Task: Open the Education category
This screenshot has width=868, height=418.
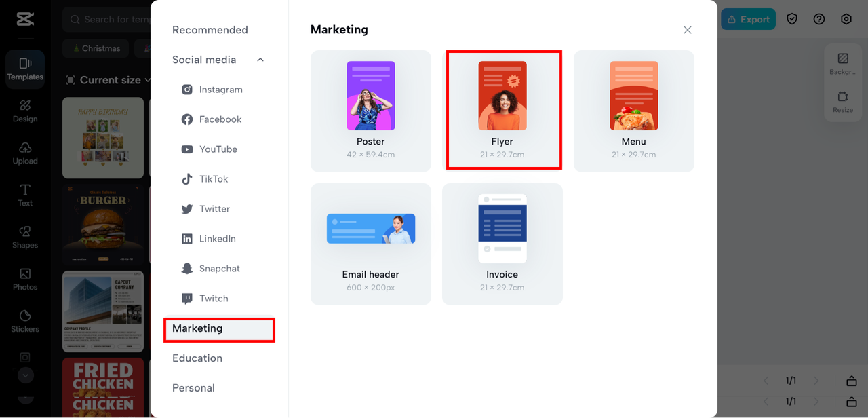Action: [x=197, y=358]
